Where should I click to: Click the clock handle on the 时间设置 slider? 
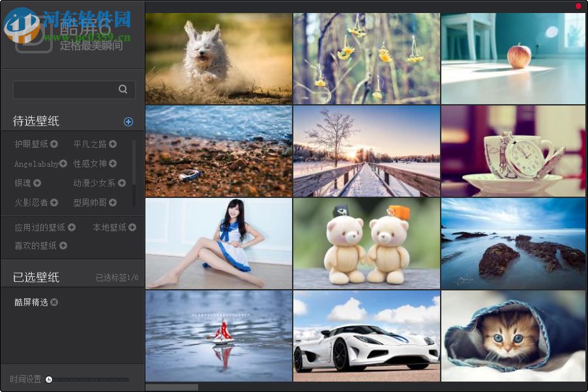coord(49,380)
